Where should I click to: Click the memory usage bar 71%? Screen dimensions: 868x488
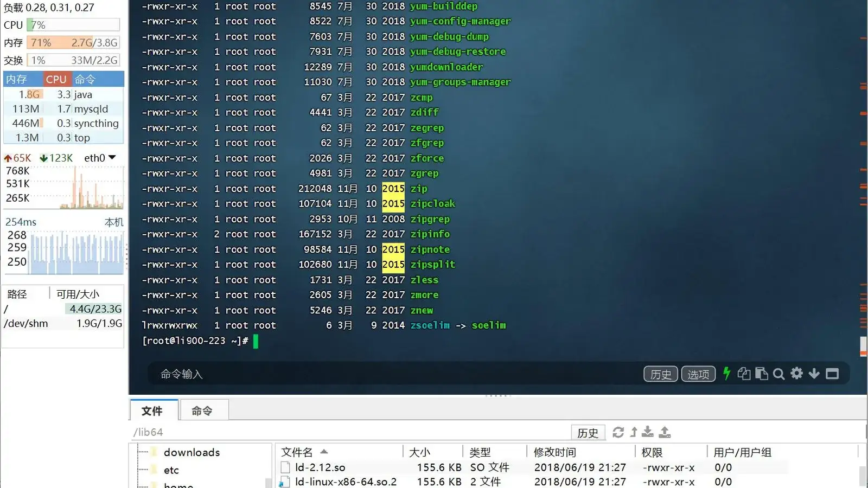point(73,42)
